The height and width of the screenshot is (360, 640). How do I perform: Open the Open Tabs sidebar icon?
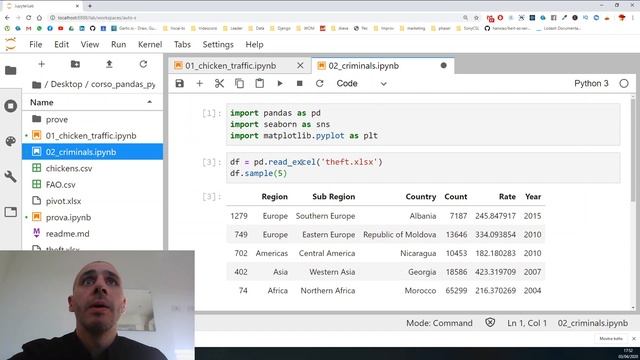(x=11, y=212)
